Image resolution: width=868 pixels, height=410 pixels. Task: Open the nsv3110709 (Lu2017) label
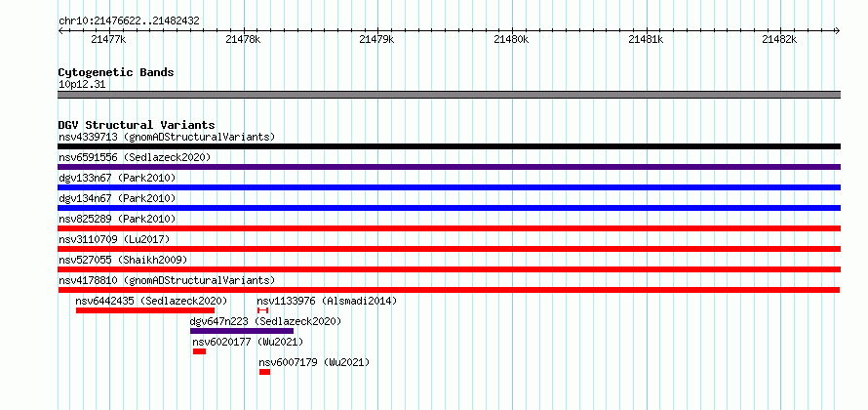pos(114,239)
